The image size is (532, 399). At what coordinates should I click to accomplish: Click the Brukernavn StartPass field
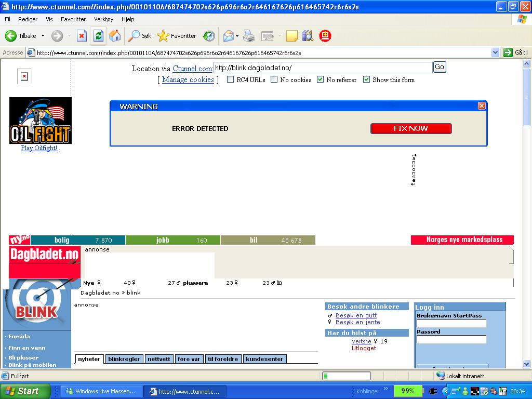click(x=451, y=323)
